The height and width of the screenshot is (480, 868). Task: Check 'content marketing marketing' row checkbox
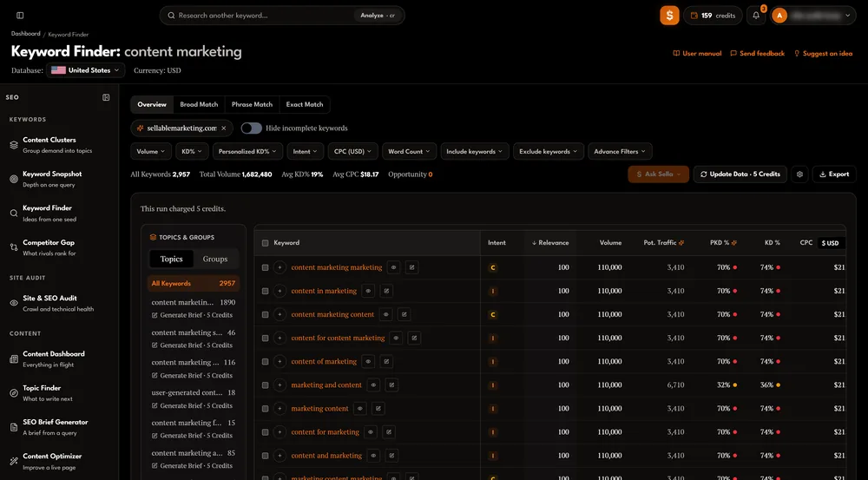[x=265, y=267]
